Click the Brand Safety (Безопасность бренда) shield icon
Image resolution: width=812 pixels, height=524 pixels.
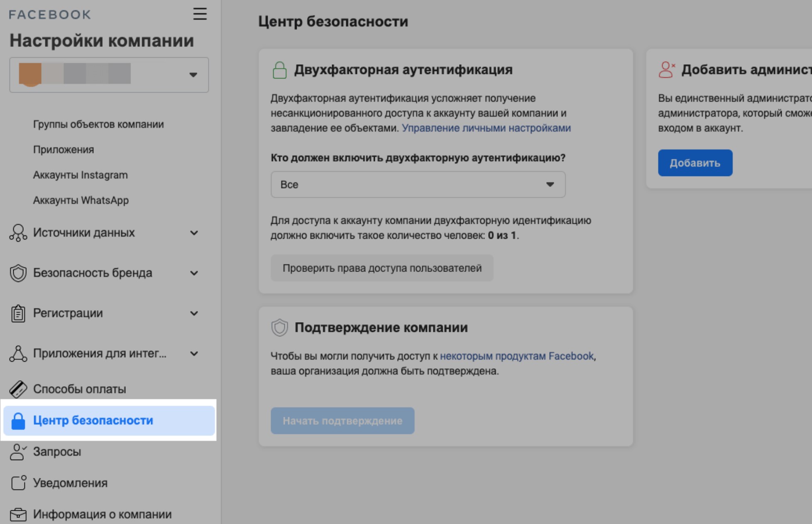pyautogui.click(x=18, y=273)
